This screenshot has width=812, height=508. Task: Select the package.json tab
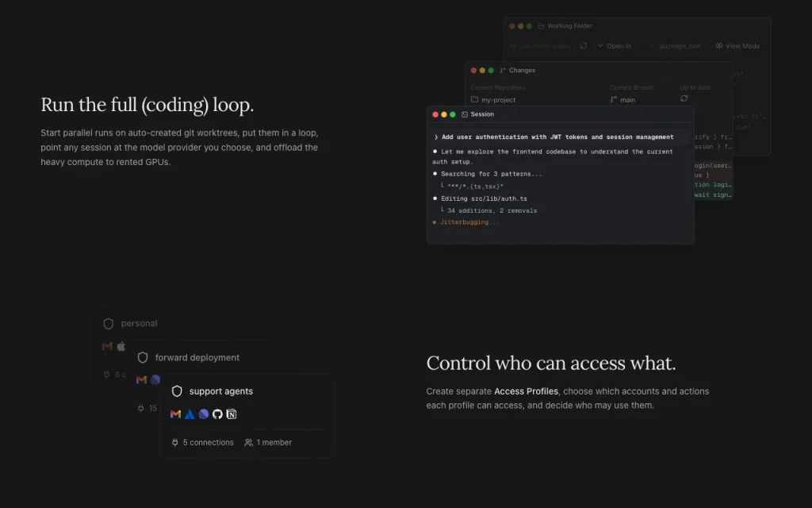pos(680,46)
